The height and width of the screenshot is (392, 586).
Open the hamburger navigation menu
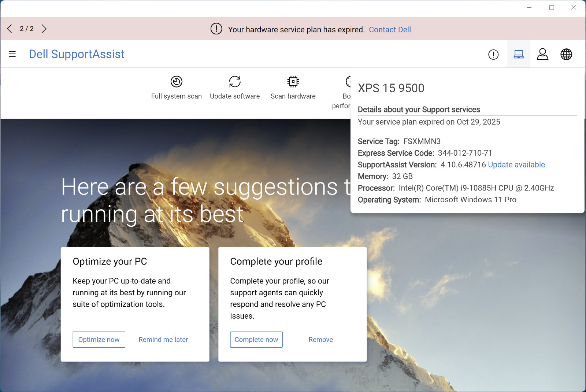click(x=12, y=54)
